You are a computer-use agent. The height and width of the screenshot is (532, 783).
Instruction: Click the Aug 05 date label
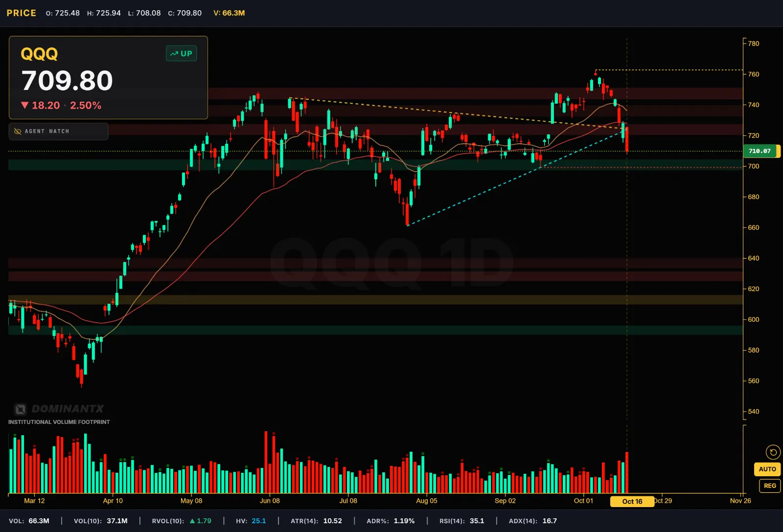tap(427, 501)
